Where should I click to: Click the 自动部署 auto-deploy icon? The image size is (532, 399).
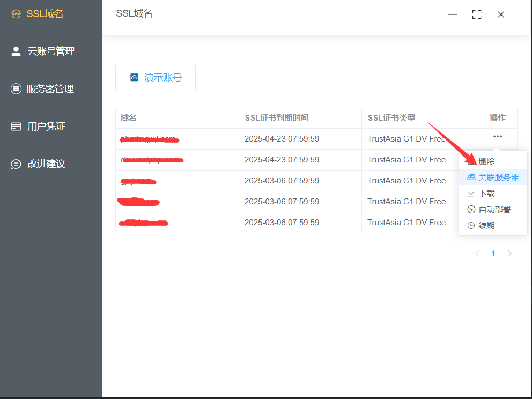(471, 210)
